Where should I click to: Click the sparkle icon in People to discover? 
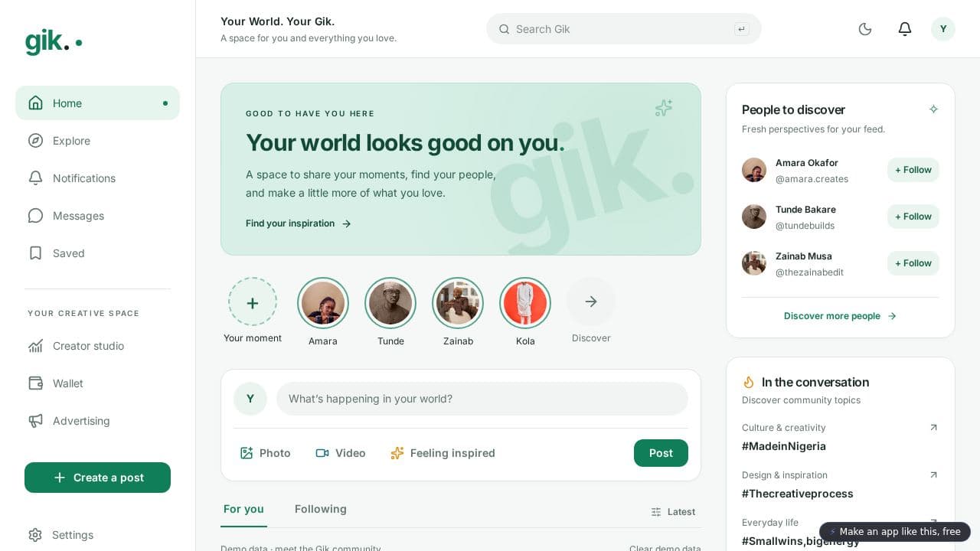(x=933, y=109)
